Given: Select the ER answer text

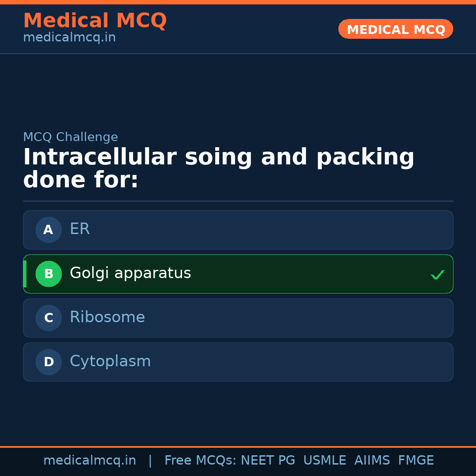Looking at the screenshot, I should [80, 229].
